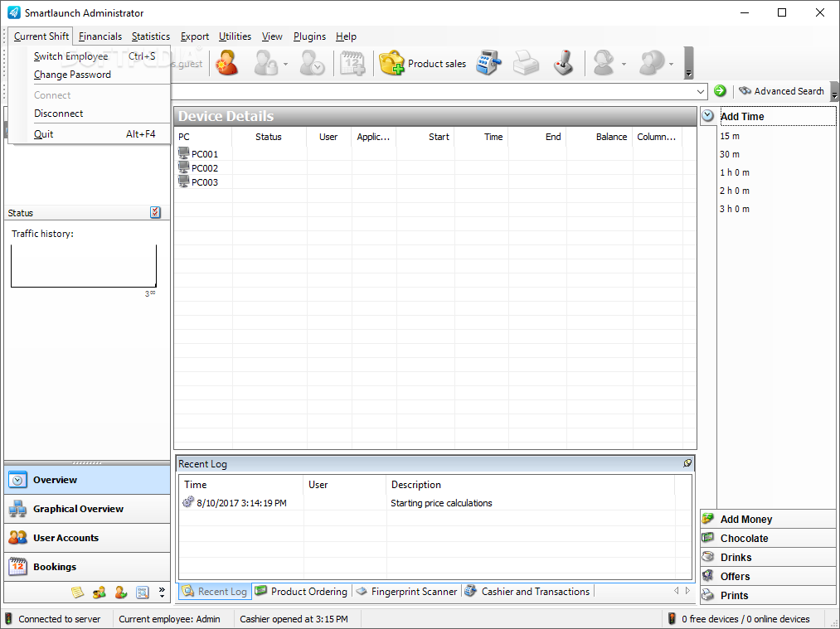Click traffic light icon next to Connected to server
Screen dimensions: 840x629
[x=8, y=619]
